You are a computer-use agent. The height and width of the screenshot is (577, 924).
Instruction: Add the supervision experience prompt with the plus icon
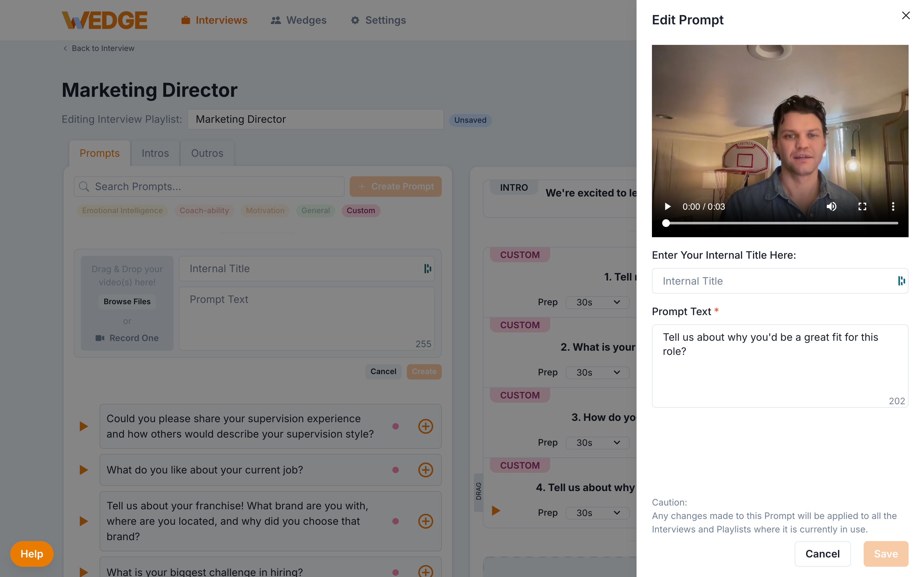point(425,426)
